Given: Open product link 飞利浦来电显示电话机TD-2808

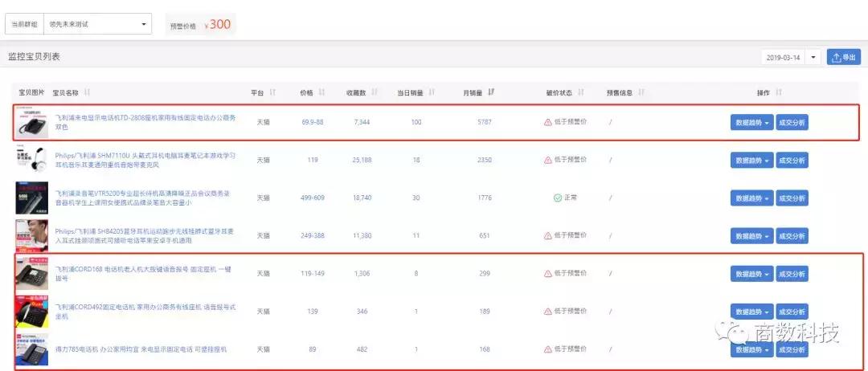Looking at the screenshot, I should tap(145, 122).
